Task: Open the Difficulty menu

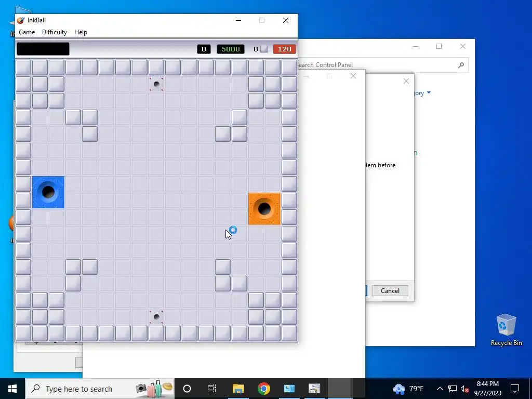Action: click(54, 32)
